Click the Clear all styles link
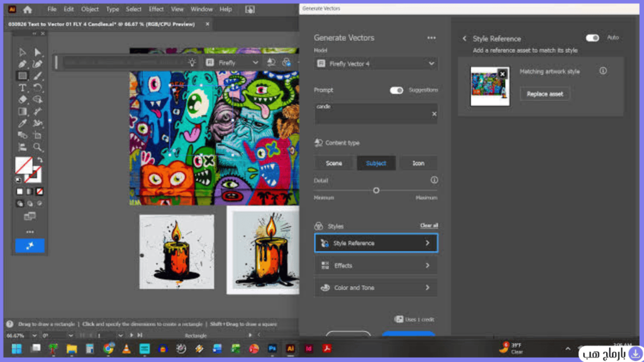Screen dimensions: 644x362 click(x=429, y=226)
